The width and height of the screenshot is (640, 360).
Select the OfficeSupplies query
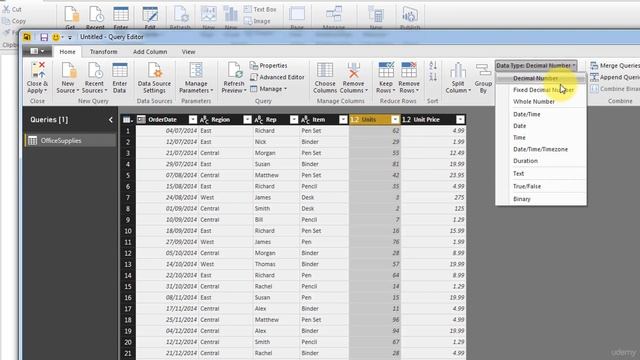pyautogui.click(x=70, y=140)
